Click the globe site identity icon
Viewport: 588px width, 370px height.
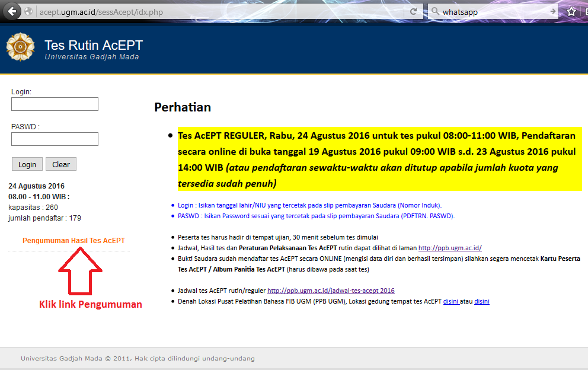tap(28, 12)
